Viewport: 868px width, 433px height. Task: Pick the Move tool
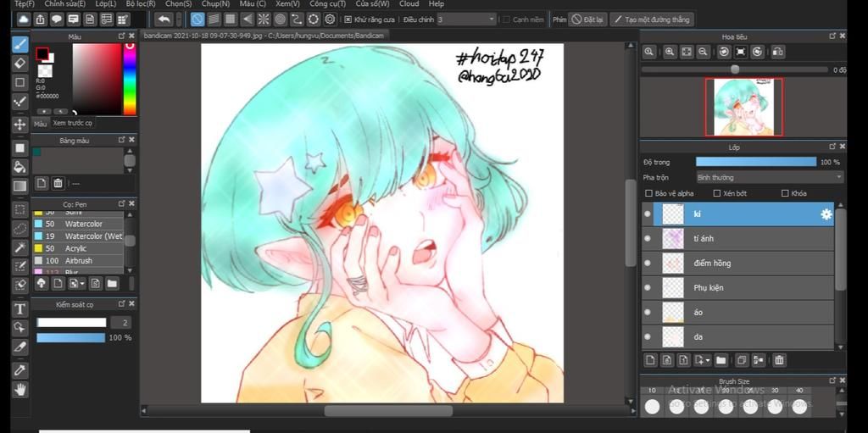20,124
